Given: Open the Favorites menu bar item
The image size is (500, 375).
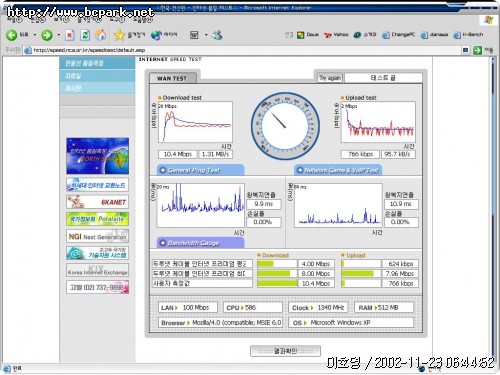Looking at the screenshot, I should (89, 20).
